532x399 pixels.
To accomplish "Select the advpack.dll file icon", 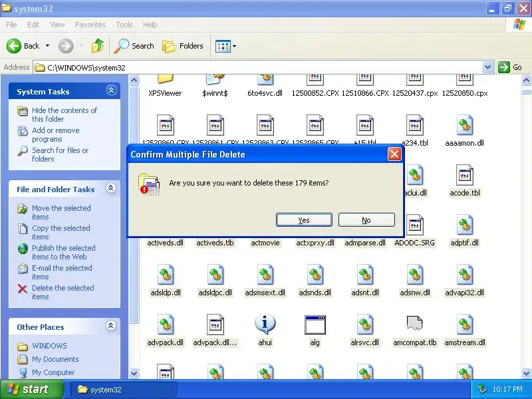I will (x=166, y=325).
